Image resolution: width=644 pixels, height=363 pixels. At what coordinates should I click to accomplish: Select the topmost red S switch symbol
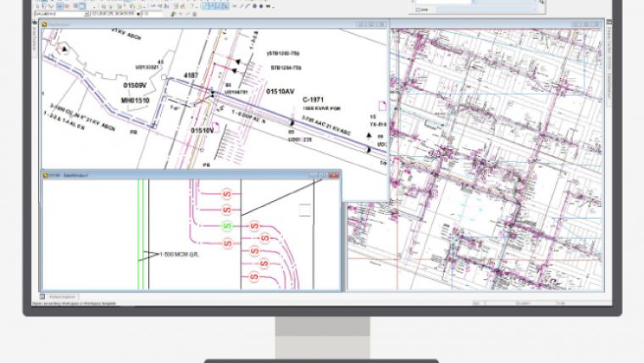tap(227, 193)
